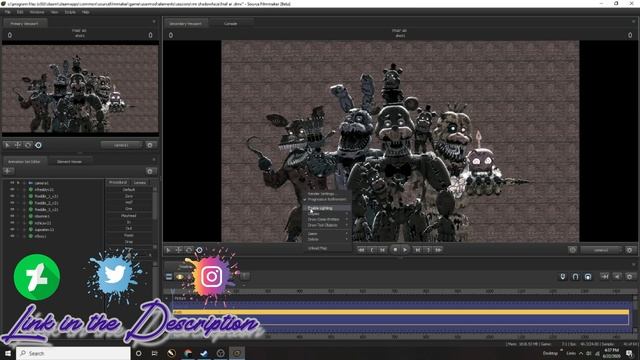Open the File menu
The height and width of the screenshot is (360, 640).
[7, 12]
